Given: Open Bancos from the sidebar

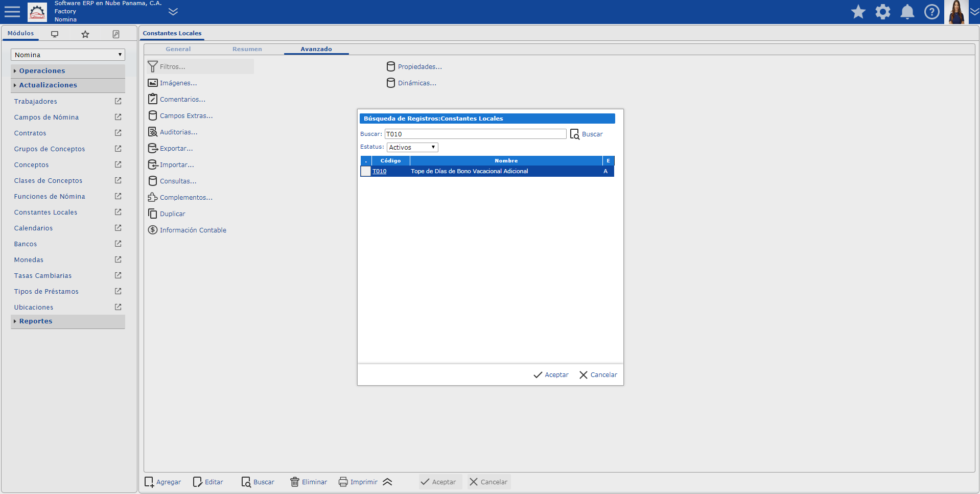Looking at the screenshot, I should 26,244.
